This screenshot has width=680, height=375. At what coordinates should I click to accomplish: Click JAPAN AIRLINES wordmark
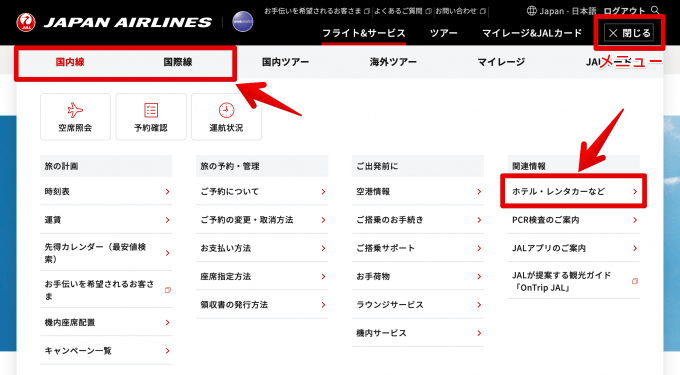128,23
